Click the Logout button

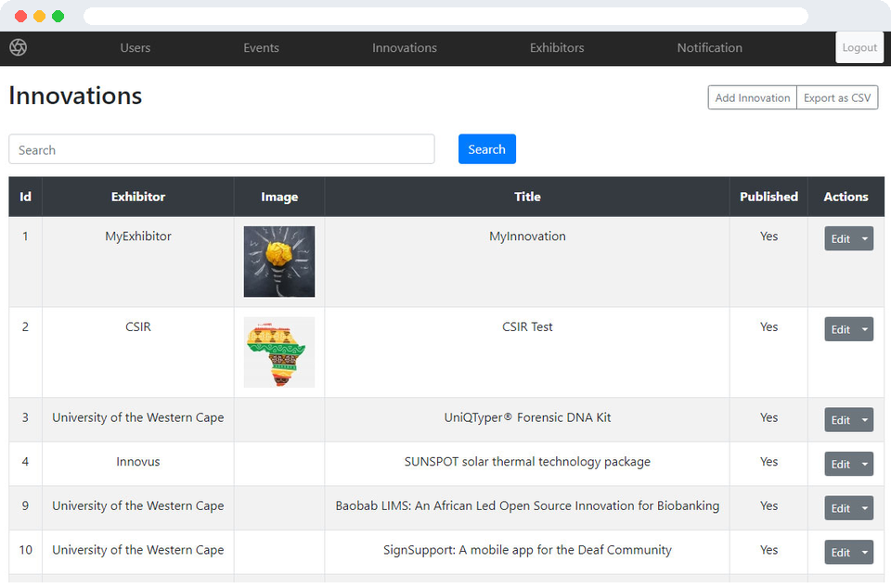click(859, 47)
